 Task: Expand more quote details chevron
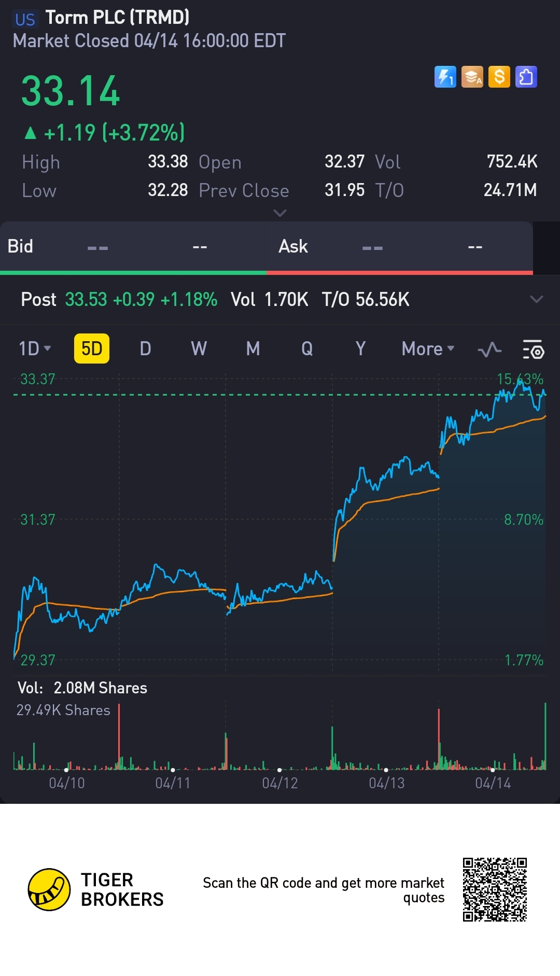pyautogui.click(x=280, y=213)
